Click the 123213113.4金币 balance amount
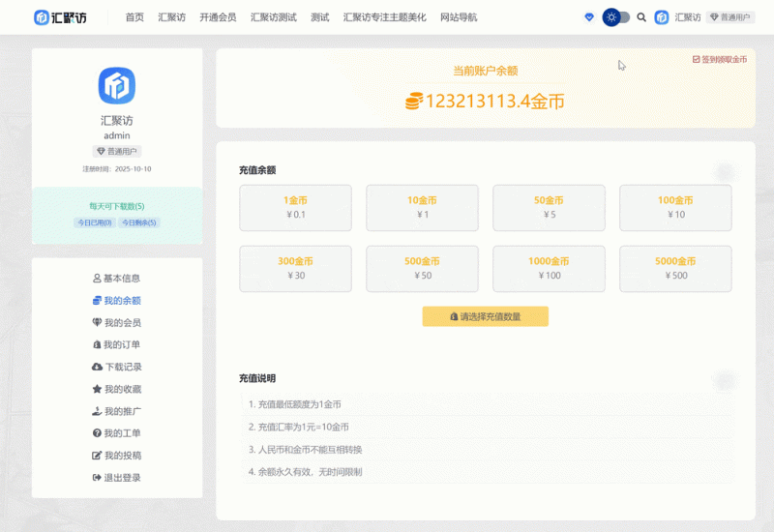 tap(494, 102)
